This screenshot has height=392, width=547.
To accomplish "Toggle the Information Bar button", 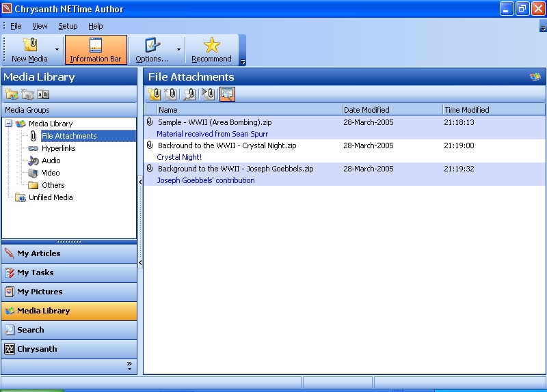I will [x=96, y=50].
